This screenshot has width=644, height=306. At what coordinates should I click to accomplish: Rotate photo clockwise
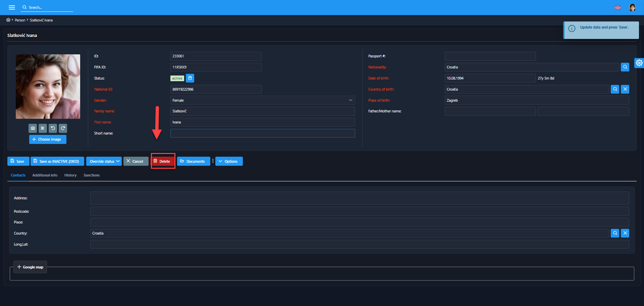coord(63,128)
